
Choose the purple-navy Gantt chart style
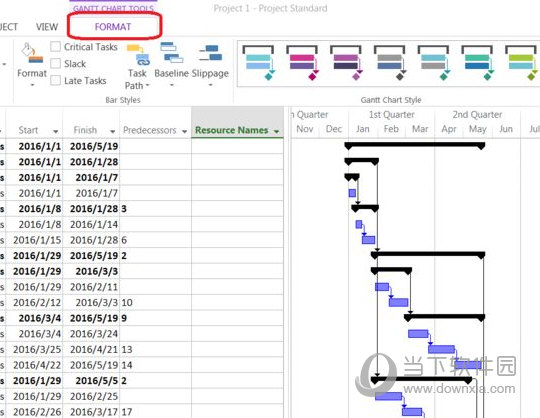point(346,63)
